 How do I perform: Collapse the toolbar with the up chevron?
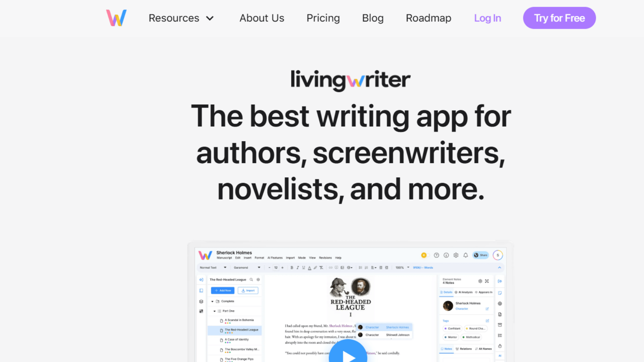(499, 267)
